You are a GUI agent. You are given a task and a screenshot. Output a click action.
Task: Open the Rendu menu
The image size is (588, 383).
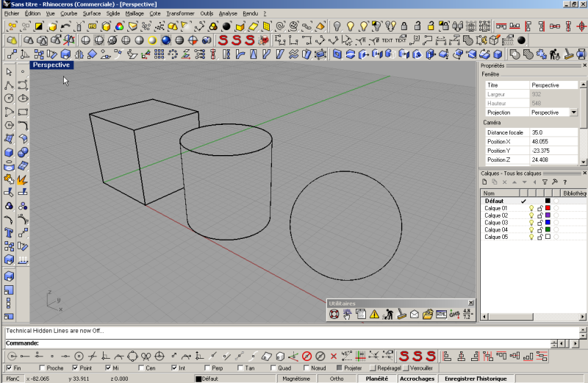coord(250,13)
